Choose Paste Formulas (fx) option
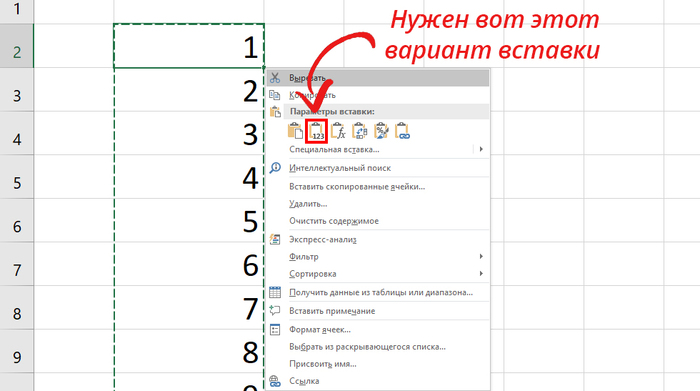This screenshot has width=700, height=391. [x=338, y=131]
